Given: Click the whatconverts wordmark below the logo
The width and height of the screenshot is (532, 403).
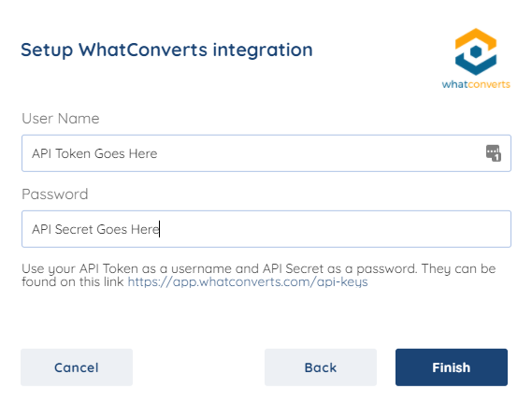Looking at the screenshot, I should click(476, 84).
